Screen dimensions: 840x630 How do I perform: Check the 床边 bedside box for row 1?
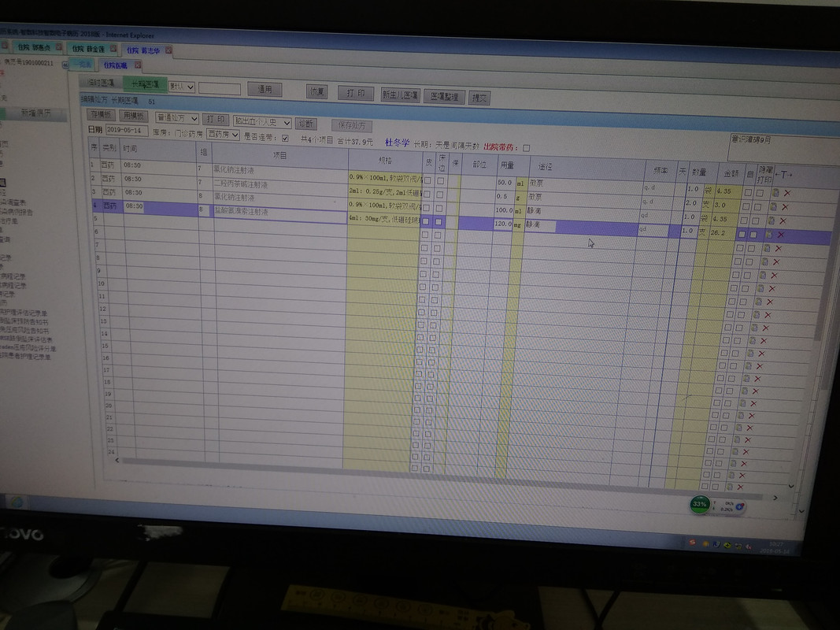pyautogui.click(x=440, y=181)
